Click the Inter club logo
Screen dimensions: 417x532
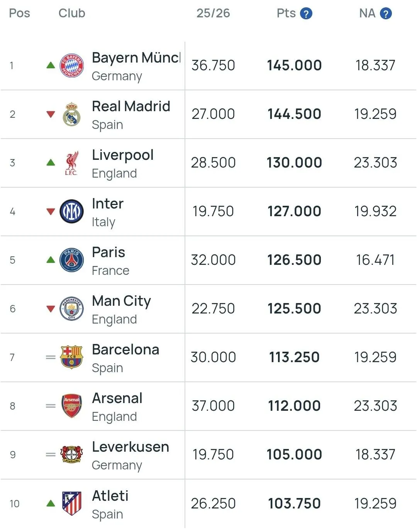tap(72, 212)
